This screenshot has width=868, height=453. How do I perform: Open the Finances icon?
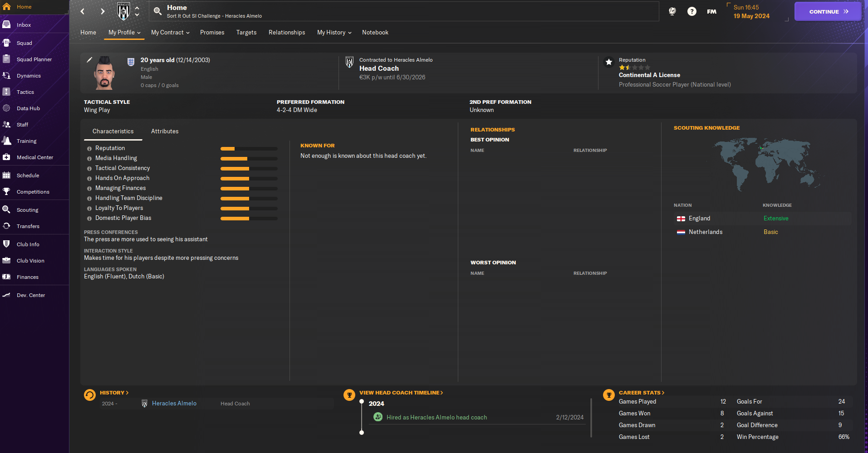tap(6, 277)
